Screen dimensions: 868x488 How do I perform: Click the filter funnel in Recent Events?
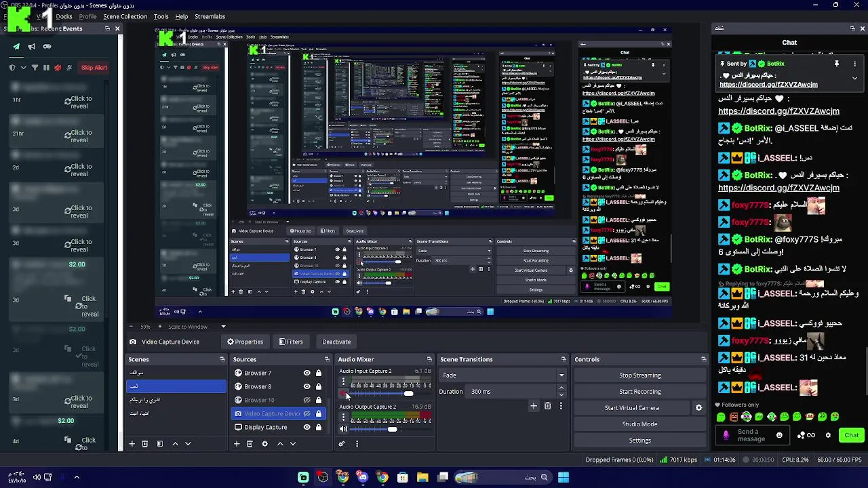[x=35, y=68]
